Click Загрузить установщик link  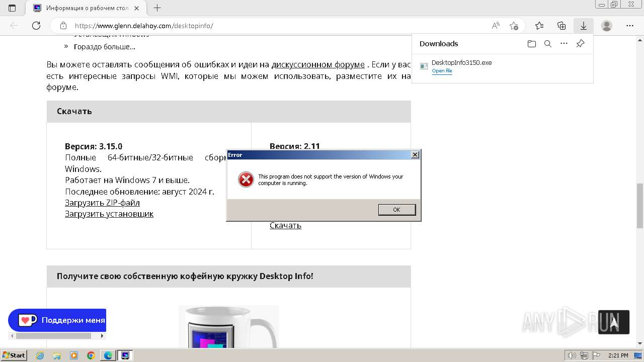point(109,214)
